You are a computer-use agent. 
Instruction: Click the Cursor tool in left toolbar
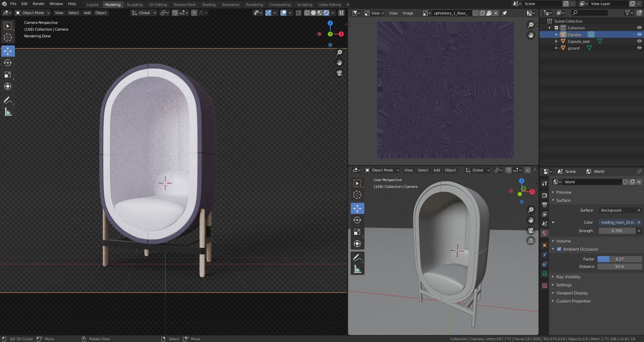8,38
